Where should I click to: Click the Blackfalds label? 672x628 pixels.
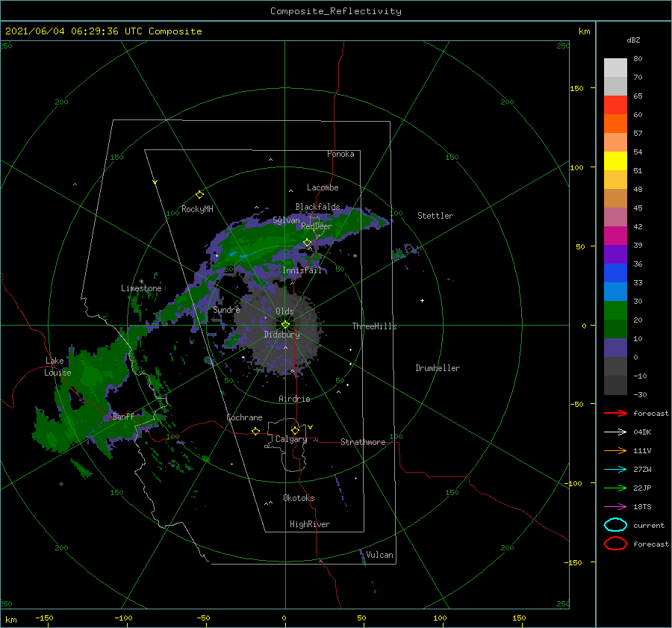coord(317,207)
